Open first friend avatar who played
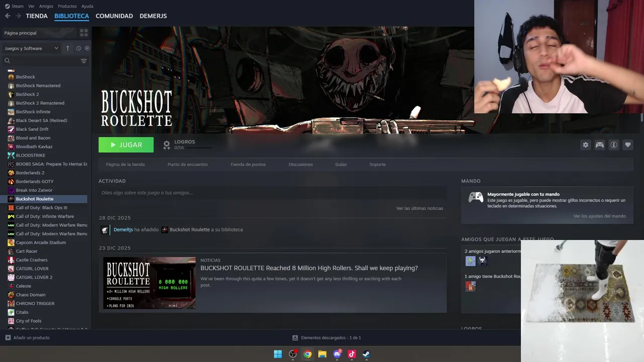This screenshot has height=362, width=644. (x=470, y=261)
